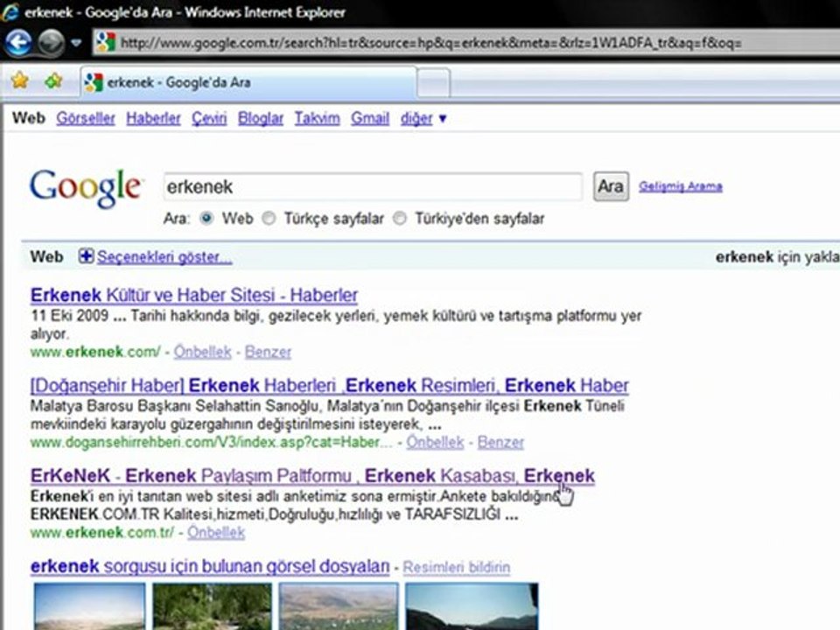Image resolution: width=840 pixels, height=630 pixels.
Task: Open the second image thumbnail with green trees
Action: 212,606
